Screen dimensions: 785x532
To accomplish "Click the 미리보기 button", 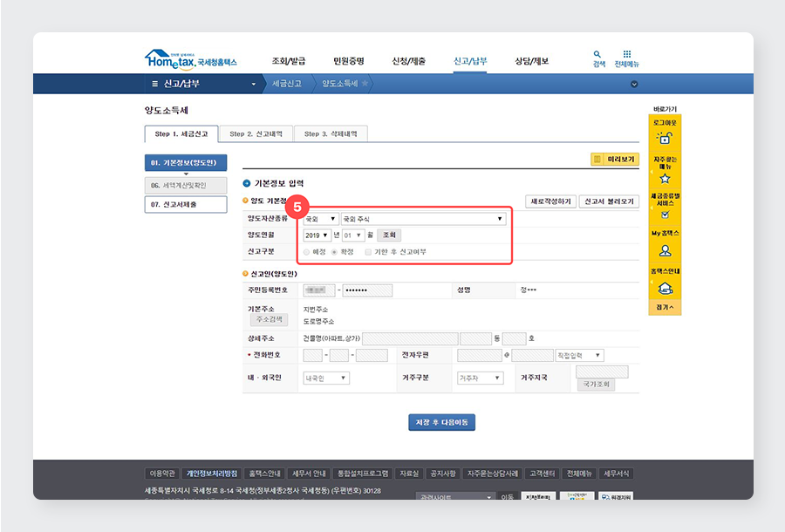I will tap(615, 159).
